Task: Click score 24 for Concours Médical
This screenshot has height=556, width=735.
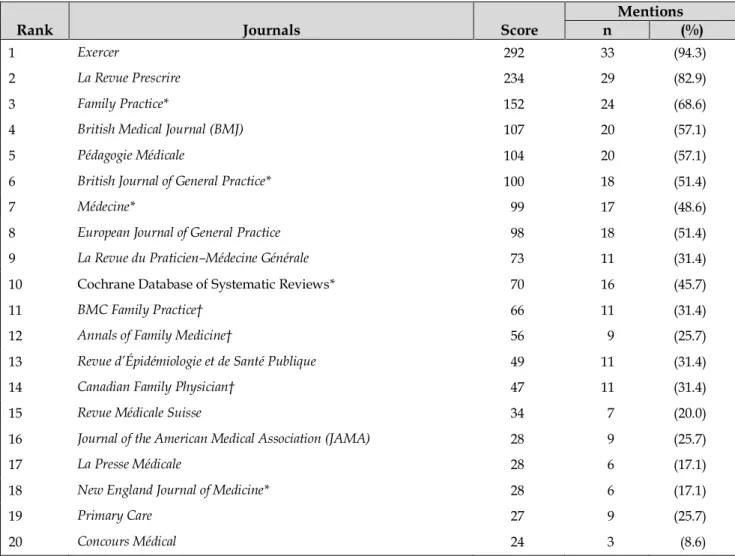Action: tap(517, 542)
